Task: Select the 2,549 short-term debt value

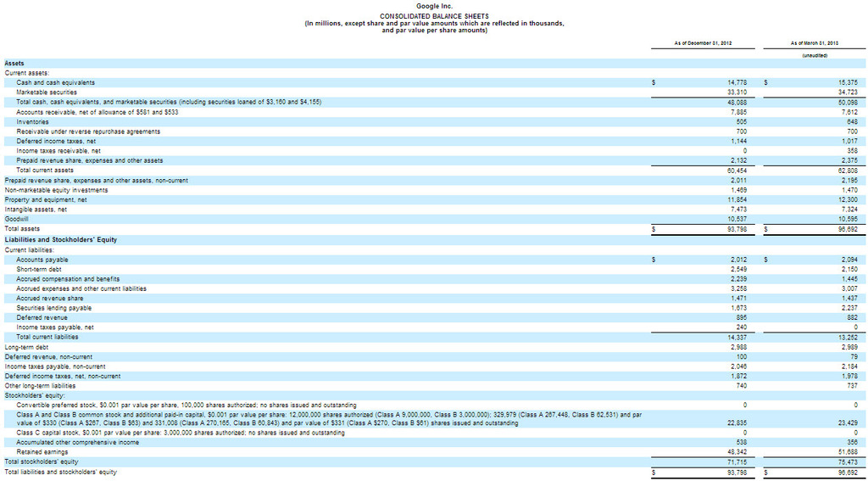Action: tap(739, 269)
